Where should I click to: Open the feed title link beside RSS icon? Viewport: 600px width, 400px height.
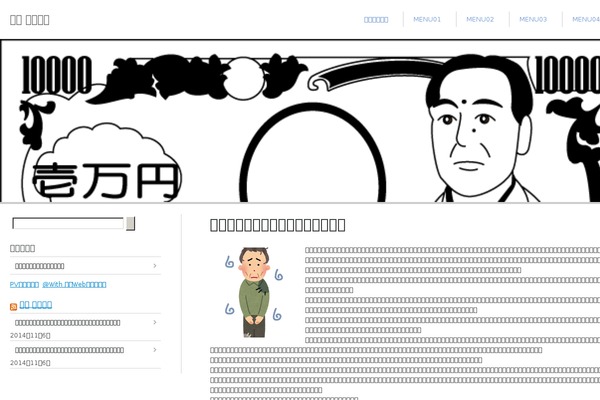(36, 305)
